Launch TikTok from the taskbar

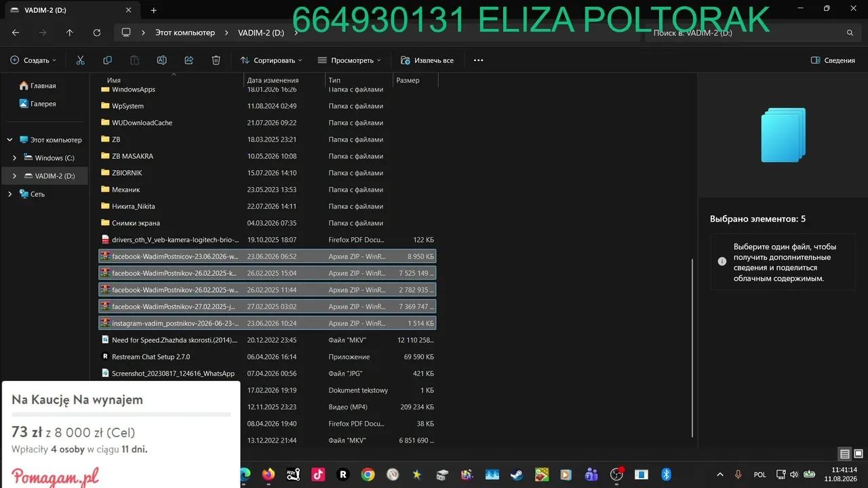318,474
